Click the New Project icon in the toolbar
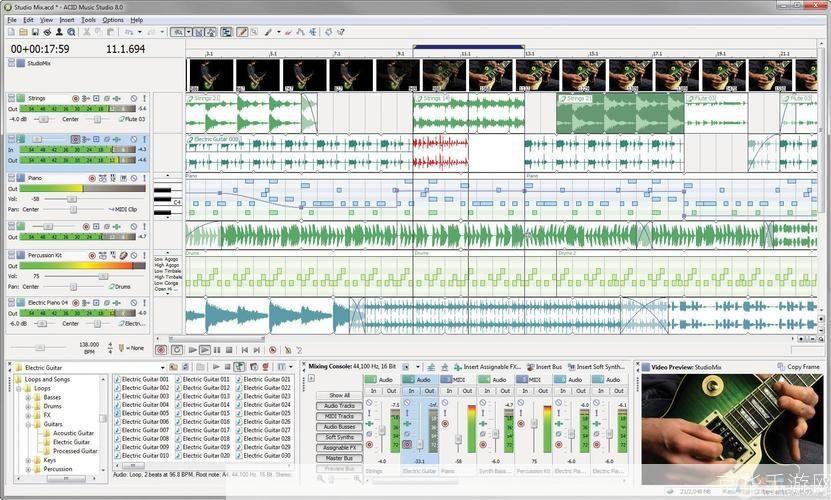This screenshot has height=500, width=831. pyautogui.click(x=12, y=32)
